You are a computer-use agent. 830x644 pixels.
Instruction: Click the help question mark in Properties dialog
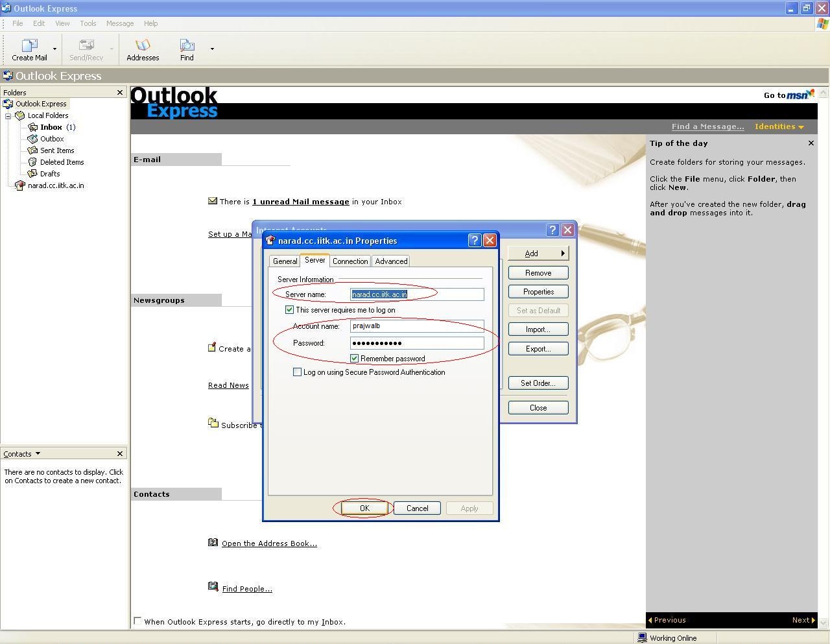(474, 241)
